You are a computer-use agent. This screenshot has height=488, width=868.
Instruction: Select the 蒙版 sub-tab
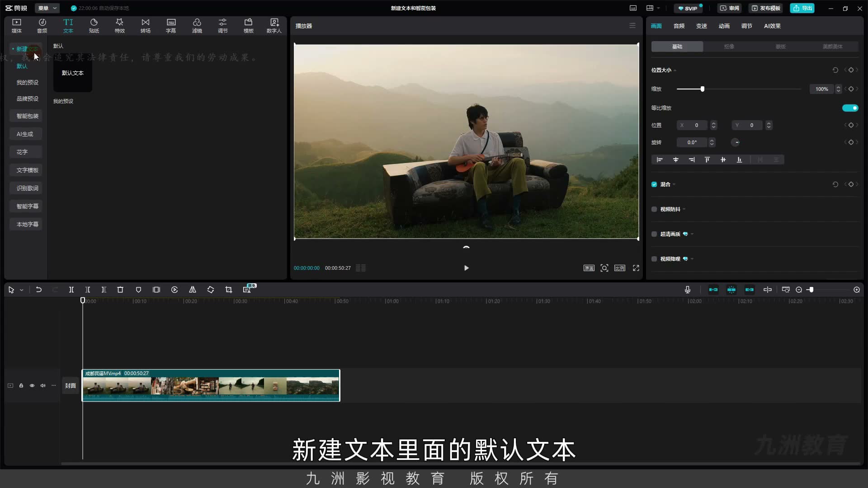click(x=781, y=47)
